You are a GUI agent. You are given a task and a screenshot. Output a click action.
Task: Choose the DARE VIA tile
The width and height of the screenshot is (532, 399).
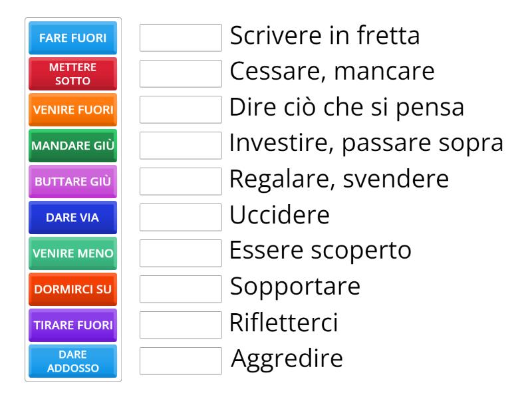click(x=73, y=217)
